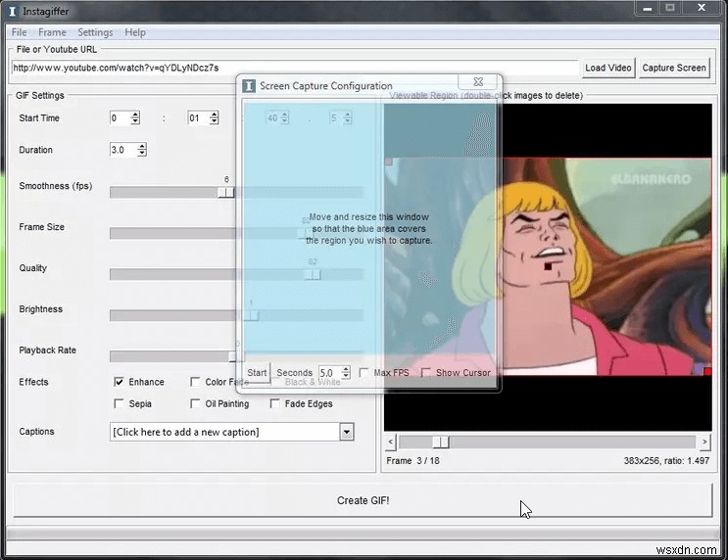Enable the Fade Edges effect checkbox
This screenshot has height=560, width=728.
coord(275,403)
